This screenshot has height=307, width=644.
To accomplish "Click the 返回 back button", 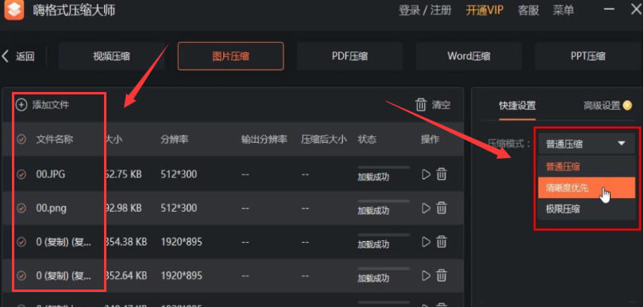I will tap(25, 56).
